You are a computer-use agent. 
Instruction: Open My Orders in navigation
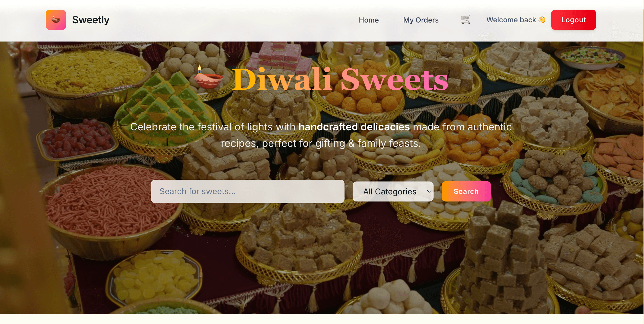(x=421, y=20)
